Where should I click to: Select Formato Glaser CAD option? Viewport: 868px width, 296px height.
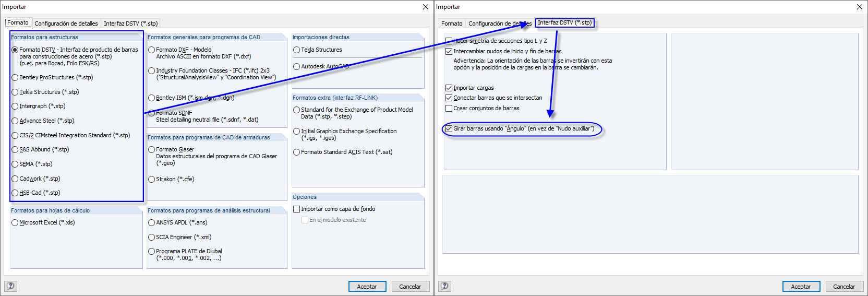[x=152, y=149]
